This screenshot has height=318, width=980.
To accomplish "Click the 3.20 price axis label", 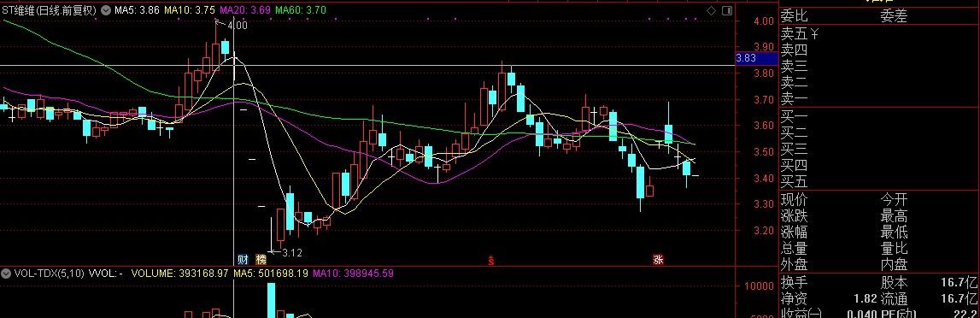I will pos(763,231).
